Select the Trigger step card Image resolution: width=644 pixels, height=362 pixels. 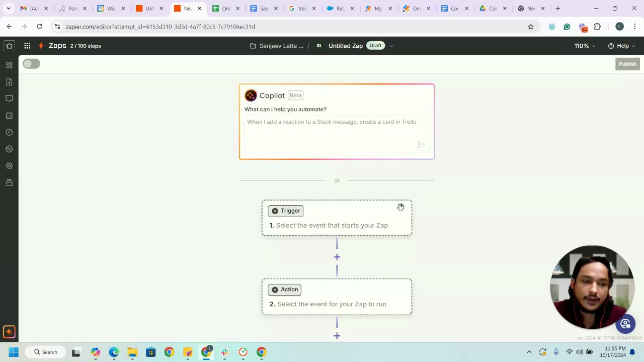(337, 218)
